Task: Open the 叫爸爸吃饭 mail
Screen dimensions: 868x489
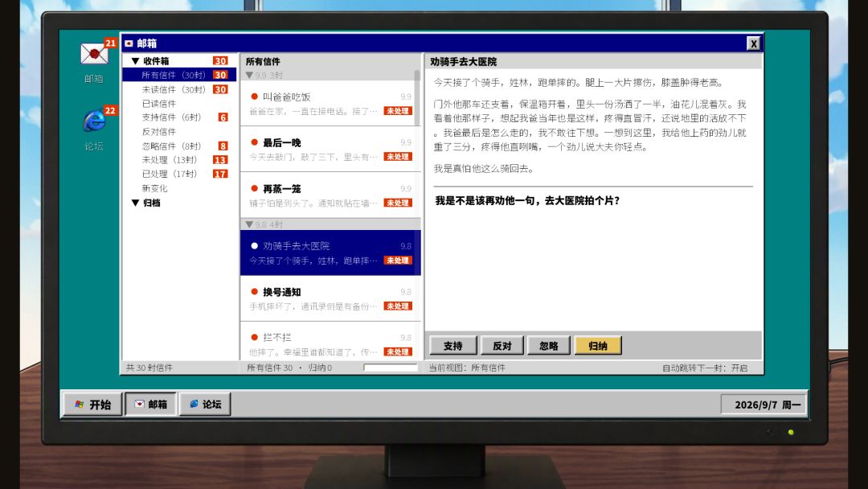Action: (x=330, y=104)
